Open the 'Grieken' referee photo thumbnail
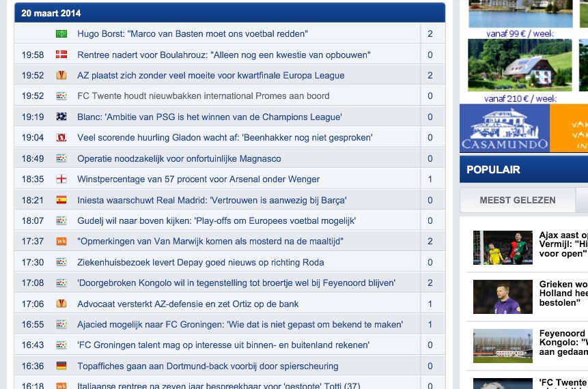The image size is (588, 389). point(503,297)
